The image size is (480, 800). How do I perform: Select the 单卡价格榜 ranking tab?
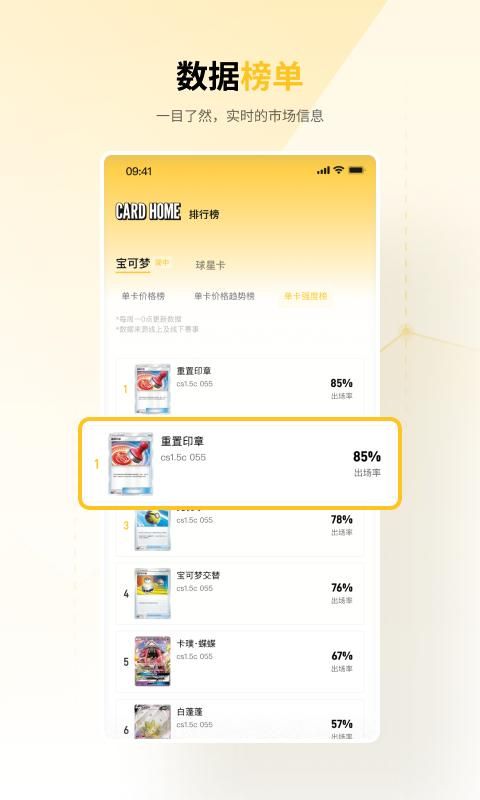(143, 296)
